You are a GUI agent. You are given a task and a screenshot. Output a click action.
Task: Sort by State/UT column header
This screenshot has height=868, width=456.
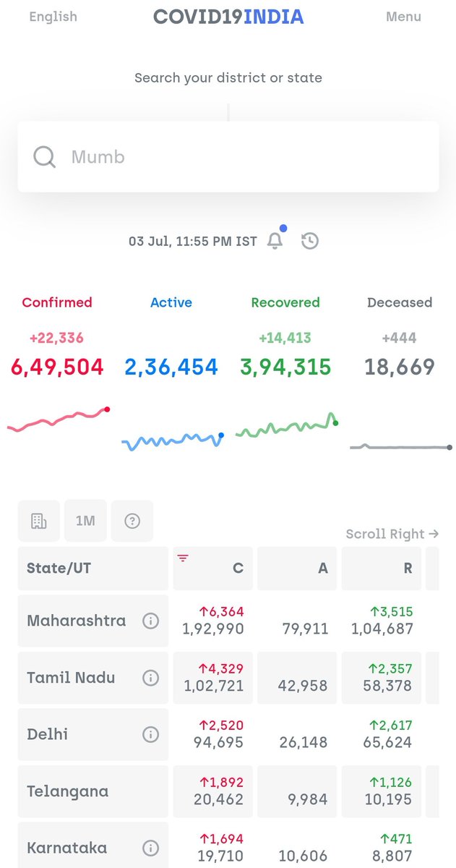(x=93, y=568)
